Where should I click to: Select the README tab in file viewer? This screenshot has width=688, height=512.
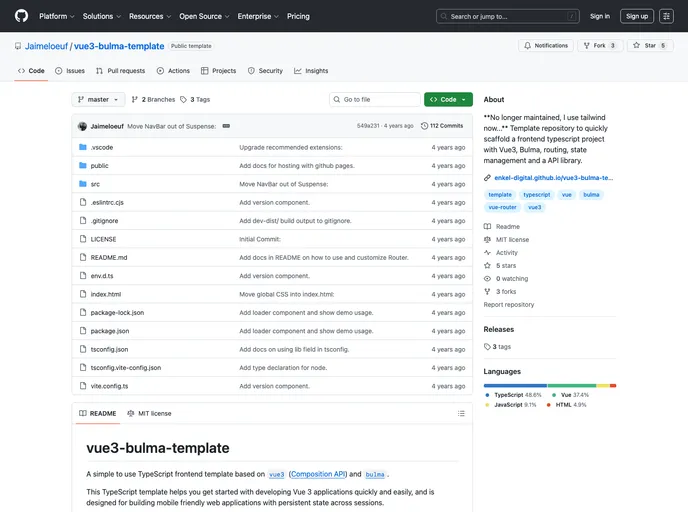point(97,414)
